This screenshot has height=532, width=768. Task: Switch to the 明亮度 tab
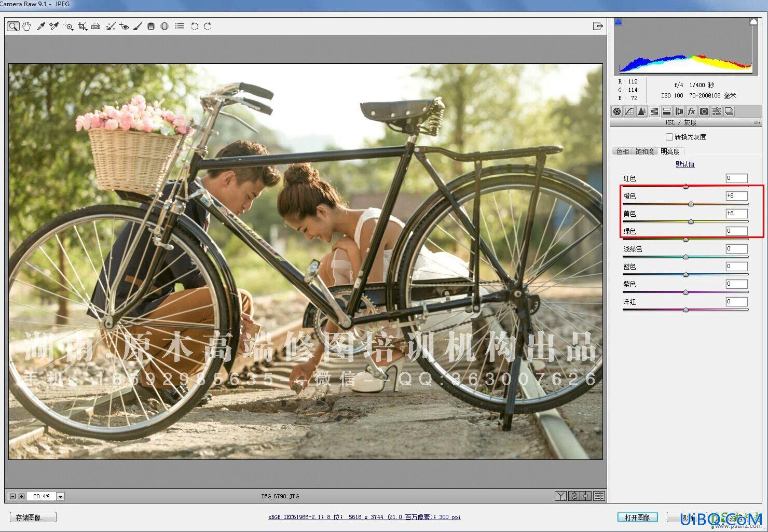(670, 151)
